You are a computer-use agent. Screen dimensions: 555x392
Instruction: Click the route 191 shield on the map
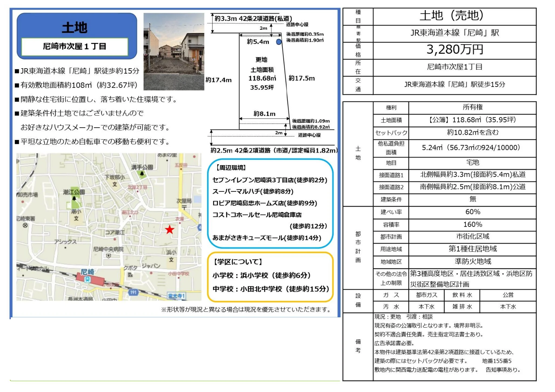pyautogui.click(x=133, y=292)
